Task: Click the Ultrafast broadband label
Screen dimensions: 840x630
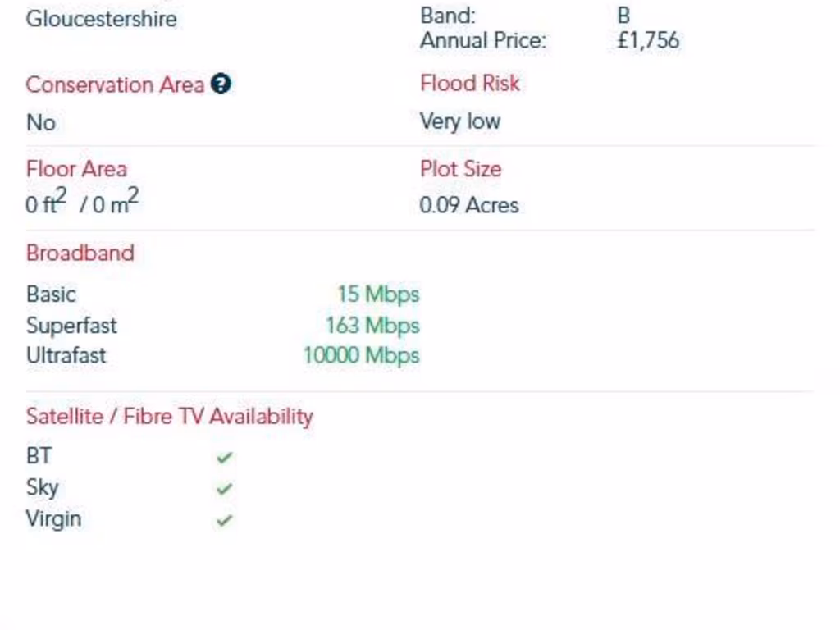Action: 66,355
